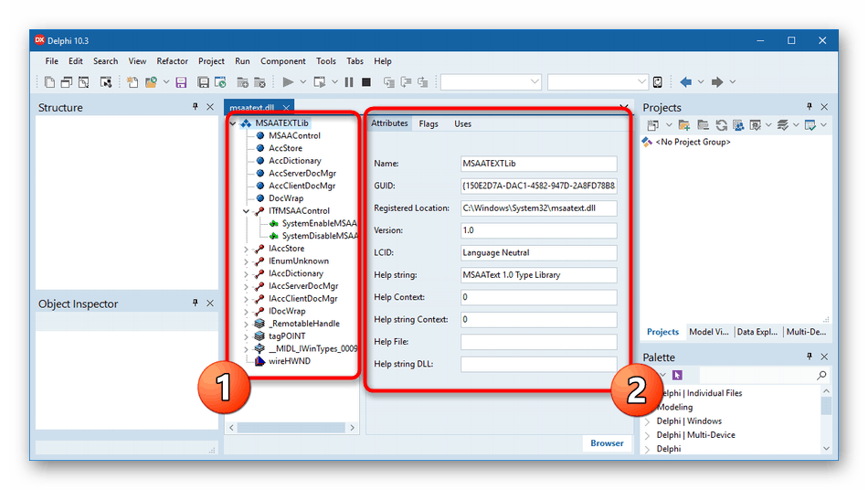Close the Object Inspector panel
Viewport: 868px width, 490px height.
coord(210,303)
